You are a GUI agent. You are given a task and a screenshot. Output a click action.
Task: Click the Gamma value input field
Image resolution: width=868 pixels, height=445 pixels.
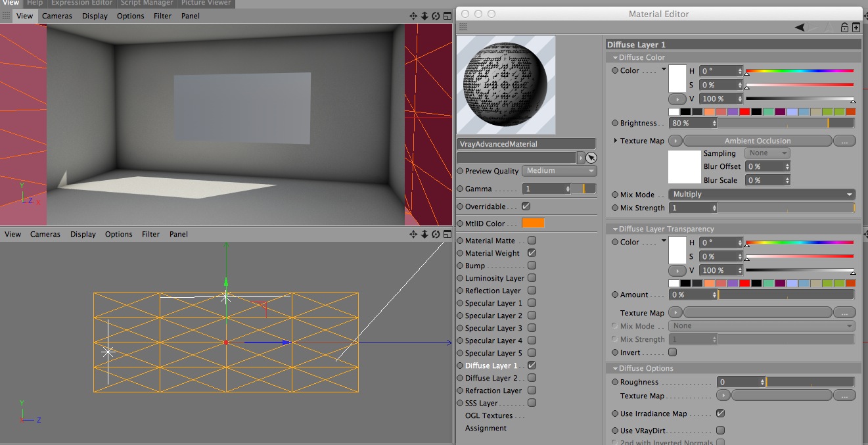tap(547, 189)
